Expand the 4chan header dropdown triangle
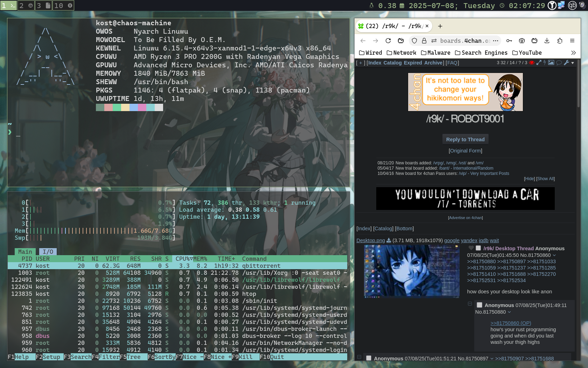Screen dimensions: 588x368 (573, 63)
